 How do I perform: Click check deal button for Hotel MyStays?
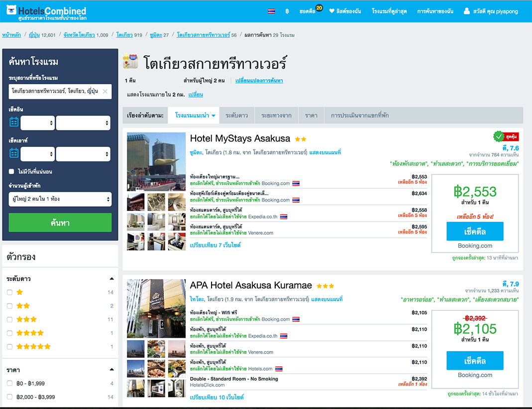[x=475, y=232]
